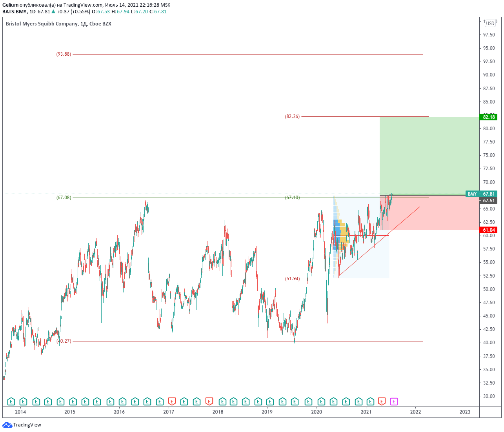Click the (82.26) horizontal line label
This screenshot has height=432, width=504.
click(292, 116)
